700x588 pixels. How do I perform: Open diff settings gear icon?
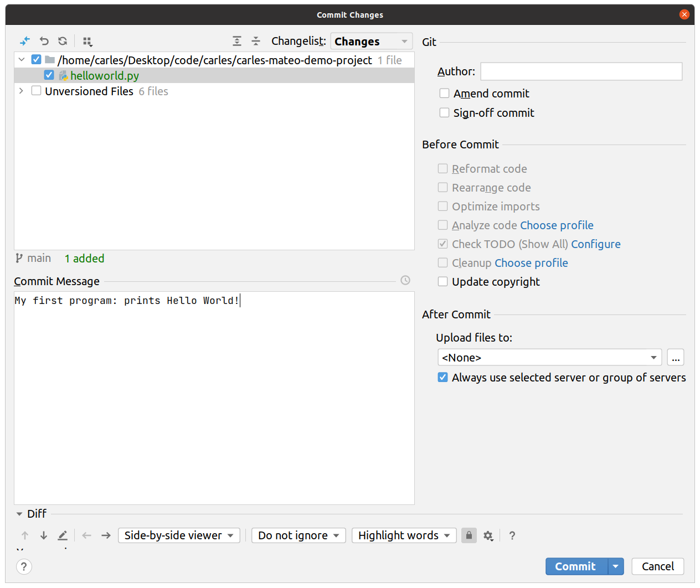[x=488, y=535]
